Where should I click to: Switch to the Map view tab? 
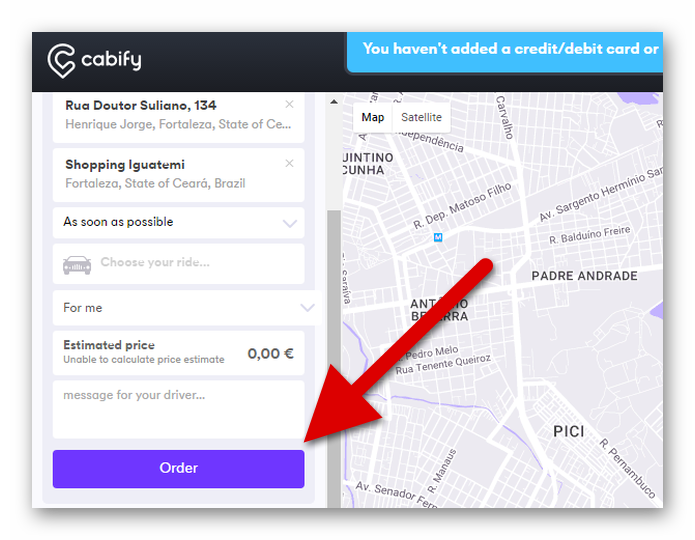click(373, 117)
